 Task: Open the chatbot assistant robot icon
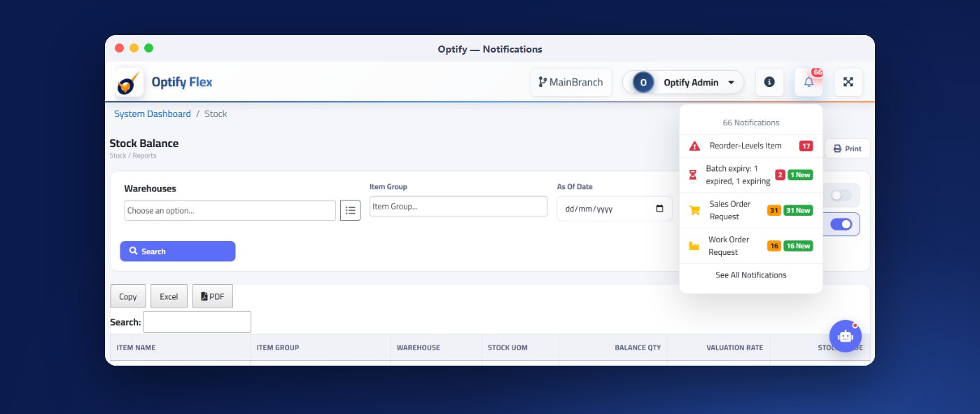tap(845, 336)
